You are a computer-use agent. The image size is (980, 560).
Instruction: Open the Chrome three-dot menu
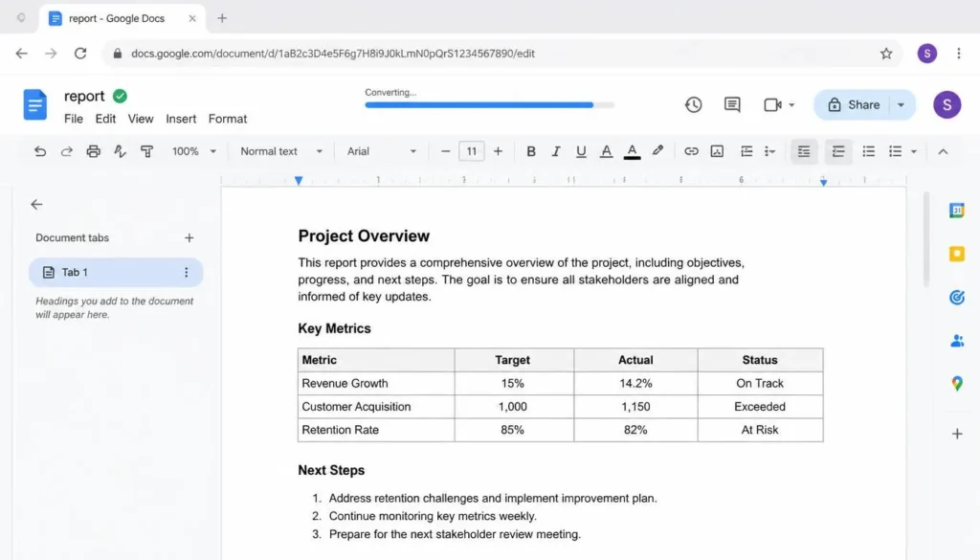click(x=958, y=53)
